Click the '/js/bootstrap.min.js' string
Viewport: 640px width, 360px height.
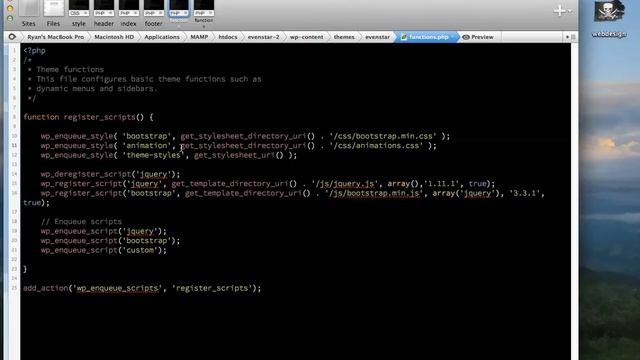pyautogui.click(x=374, y=193)
